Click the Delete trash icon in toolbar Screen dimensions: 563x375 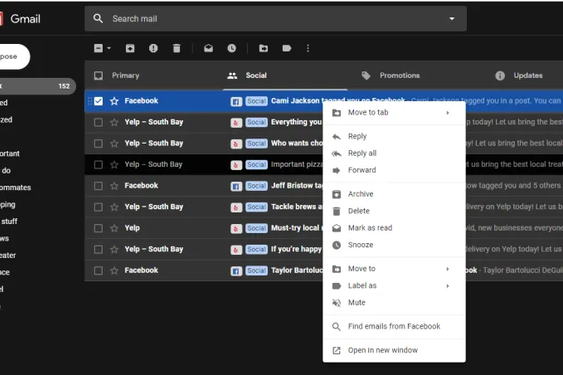coord(177,48)
